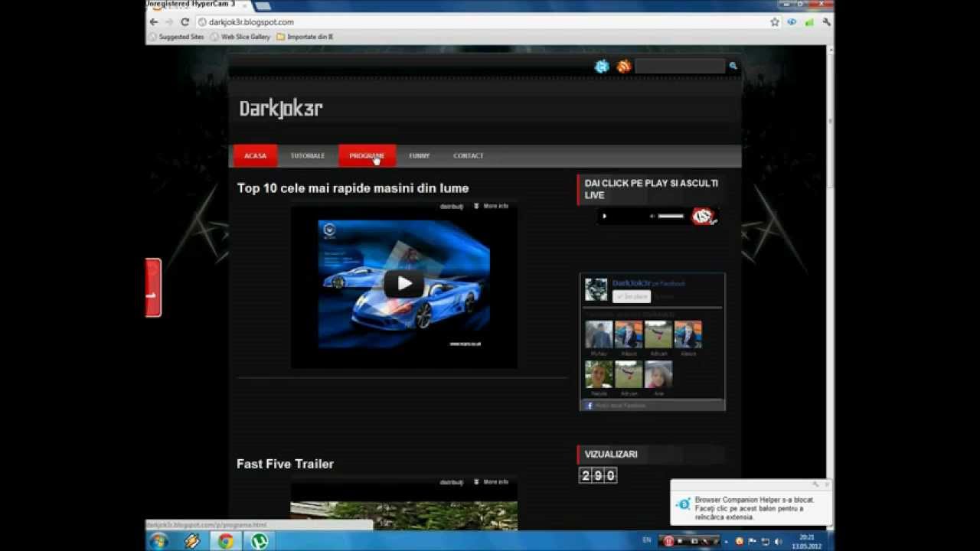Click the DarkJok3r blog title logo

pos(281,109)
